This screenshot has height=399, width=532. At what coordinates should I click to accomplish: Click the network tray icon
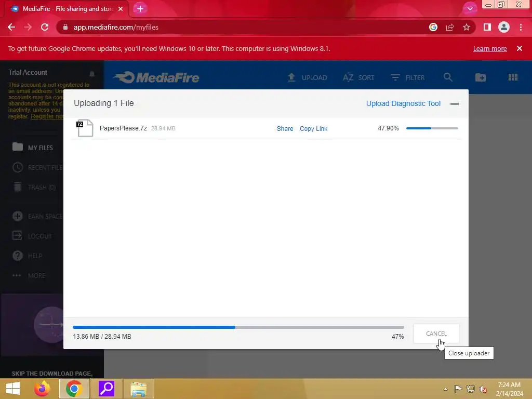pos(471,389)
